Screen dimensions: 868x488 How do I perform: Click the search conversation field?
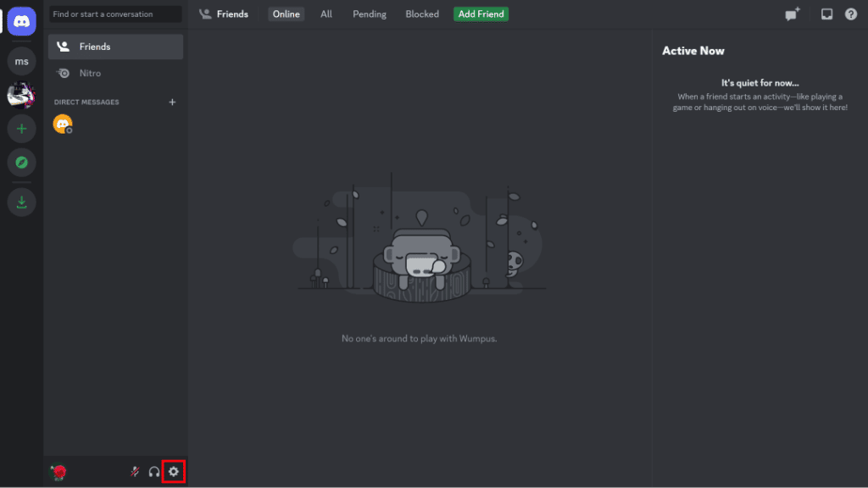[115, 14]
